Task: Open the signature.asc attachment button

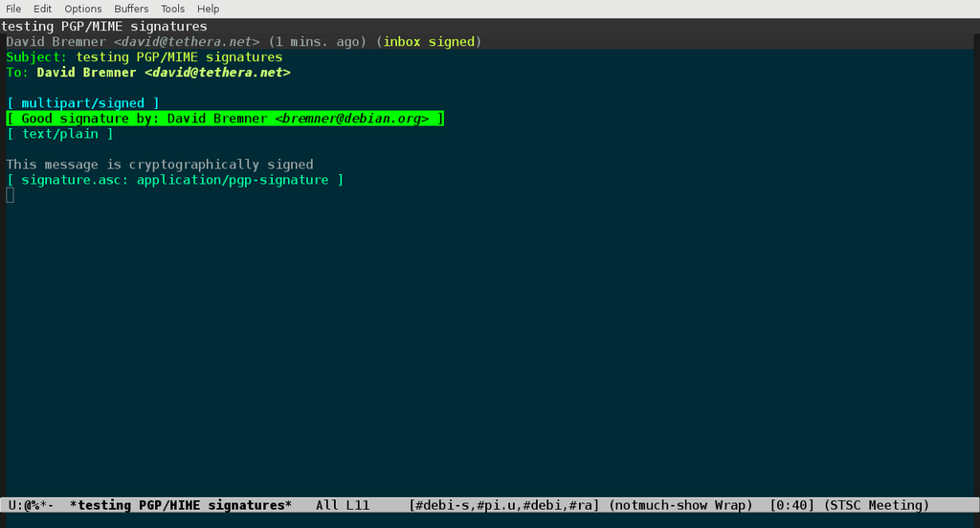Action: (x=174, y=180)
